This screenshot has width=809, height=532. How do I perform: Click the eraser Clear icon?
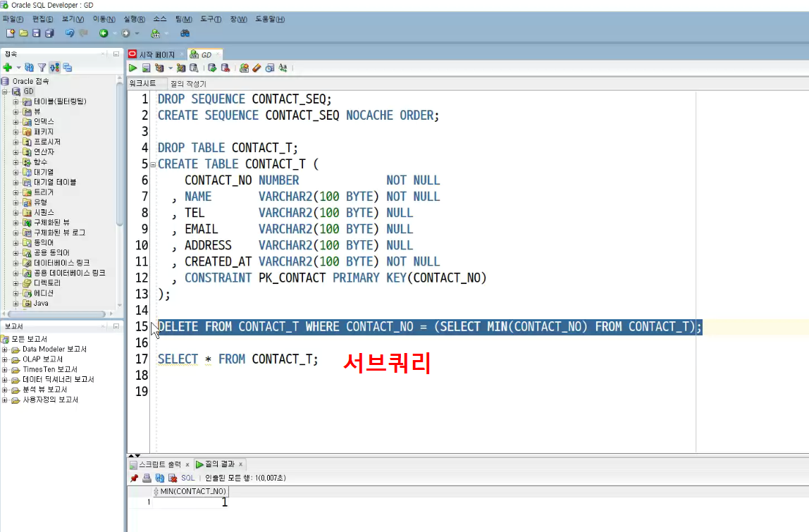pyautogui.click(x=257, y=68)
